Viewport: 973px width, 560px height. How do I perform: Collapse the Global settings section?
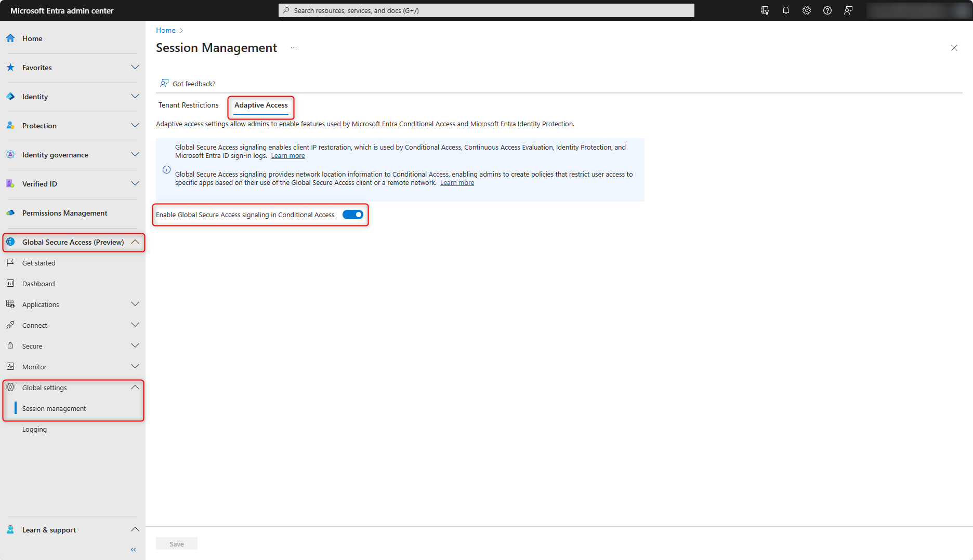(134, 387)
